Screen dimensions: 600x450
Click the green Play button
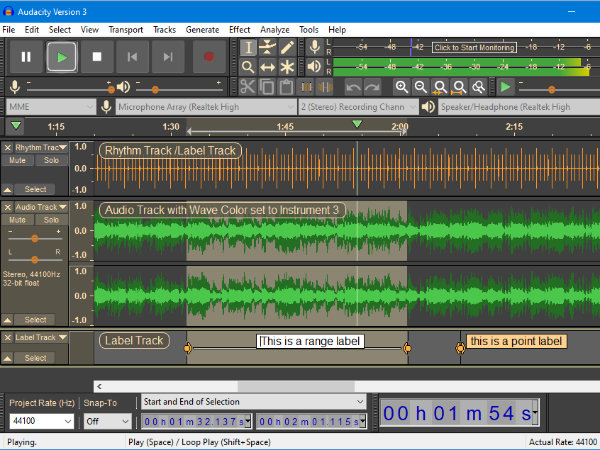62,57
